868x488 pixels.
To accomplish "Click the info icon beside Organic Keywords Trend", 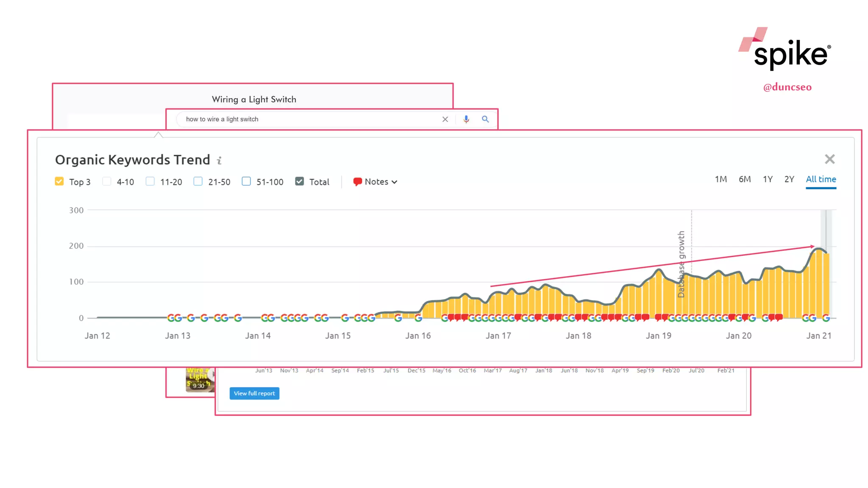I will [219, 161].
